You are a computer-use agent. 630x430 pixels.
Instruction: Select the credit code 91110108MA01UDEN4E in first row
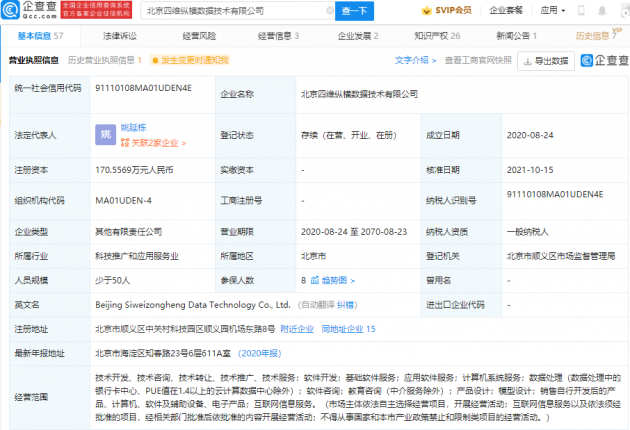143,88
